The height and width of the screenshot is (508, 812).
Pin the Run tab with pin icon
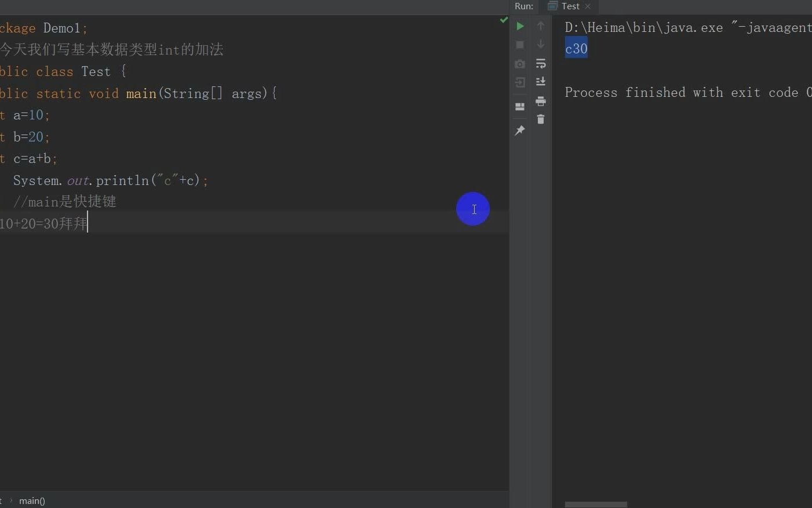pos(520,130)
